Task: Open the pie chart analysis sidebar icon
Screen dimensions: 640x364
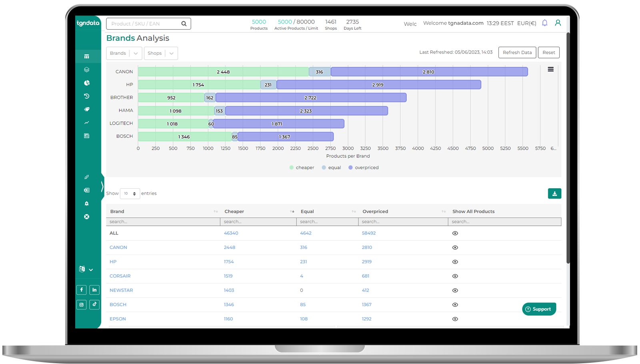Action: pos(86,83)
